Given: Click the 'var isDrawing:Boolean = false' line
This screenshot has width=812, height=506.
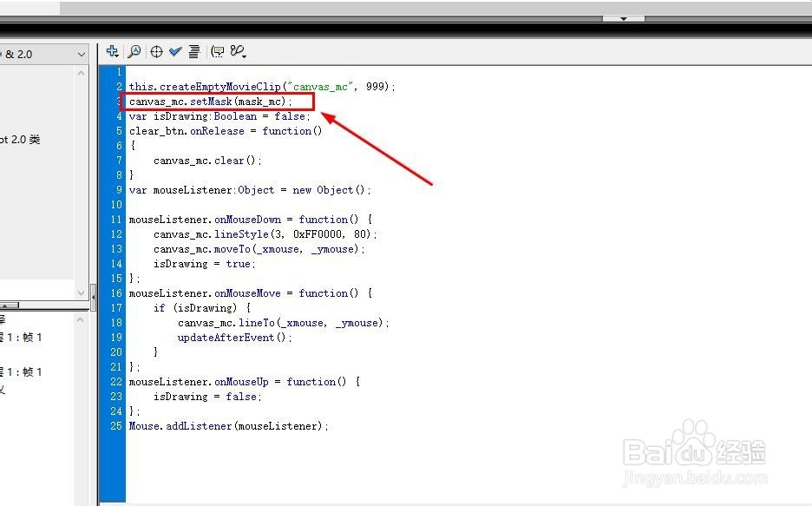Looking at the screenshot, I should 219,116.
